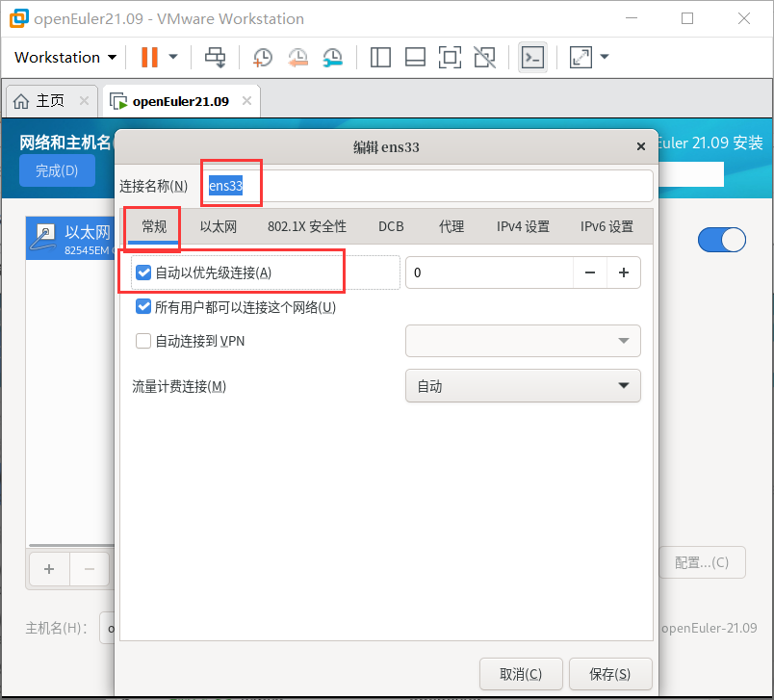The image size is (774, 700).
Task: Add a network device with plus button
Action: 49,569
